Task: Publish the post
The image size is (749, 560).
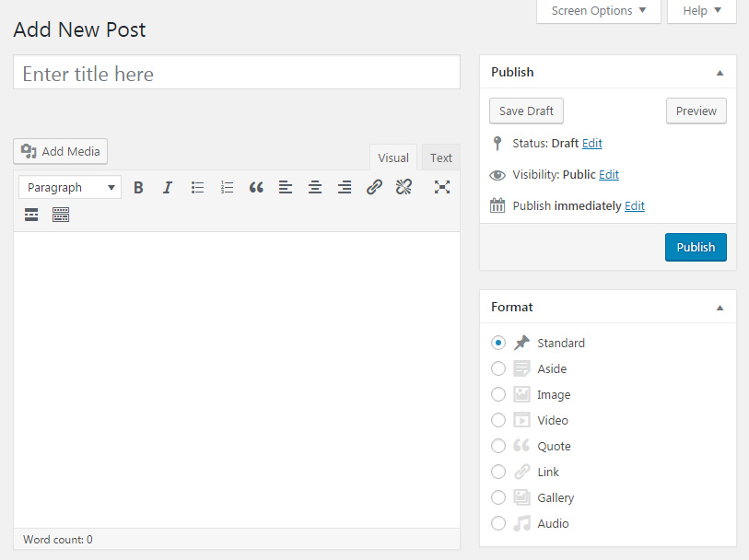Action: pos(696,247)
